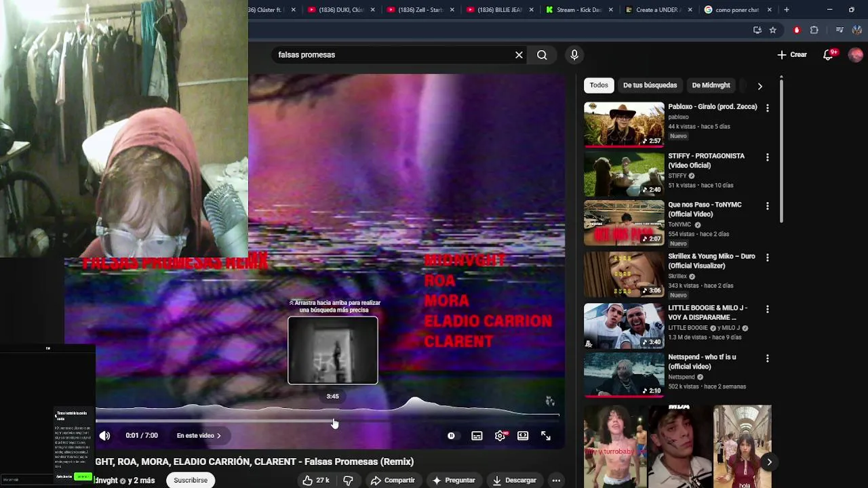Open options menu for Skrillex & Young Miko
This screenshot has height=488, width=868.
click(x=767, y=258)
